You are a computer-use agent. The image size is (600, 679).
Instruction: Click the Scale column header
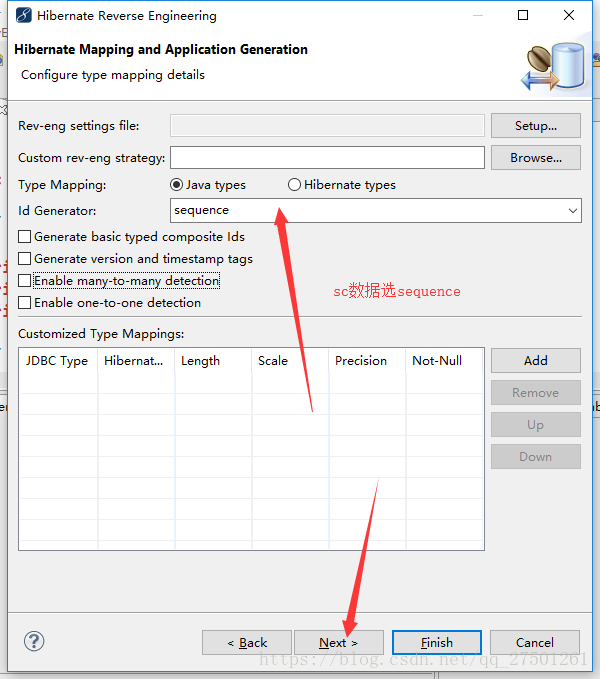290,361
